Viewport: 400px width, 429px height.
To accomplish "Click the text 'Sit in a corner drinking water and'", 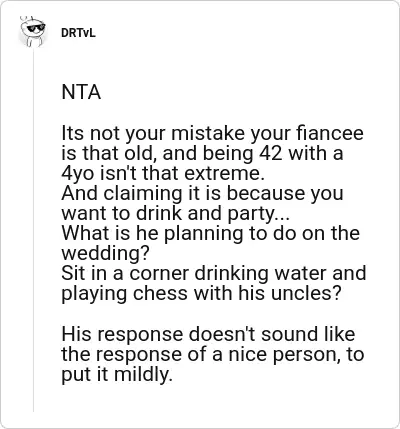I will coord(214,273).
